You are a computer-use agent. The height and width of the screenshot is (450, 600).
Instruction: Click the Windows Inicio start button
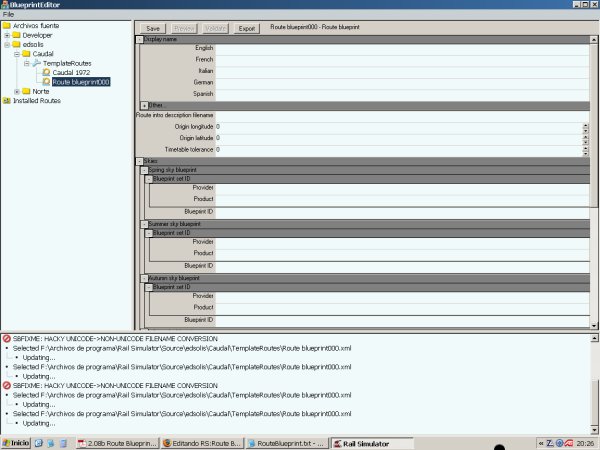[15, 443]
